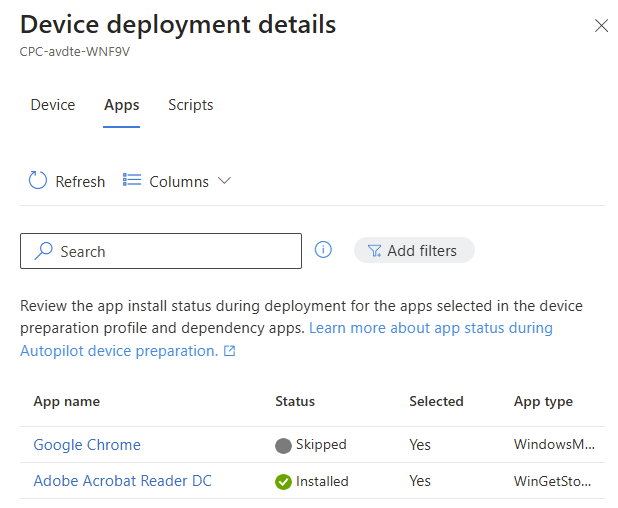Switch to the Device tab
The height and width of the screenshot is (508, 618).
(53, 105)
